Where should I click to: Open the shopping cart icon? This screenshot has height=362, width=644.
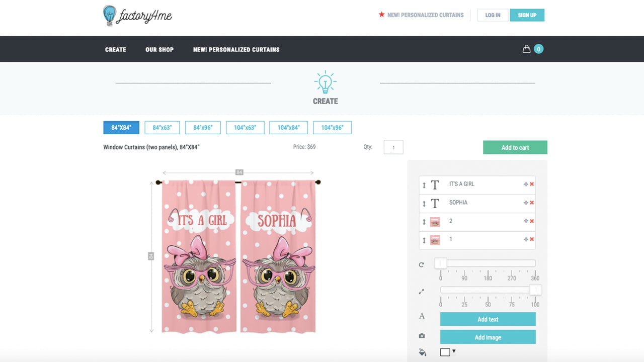pos(526,49)
